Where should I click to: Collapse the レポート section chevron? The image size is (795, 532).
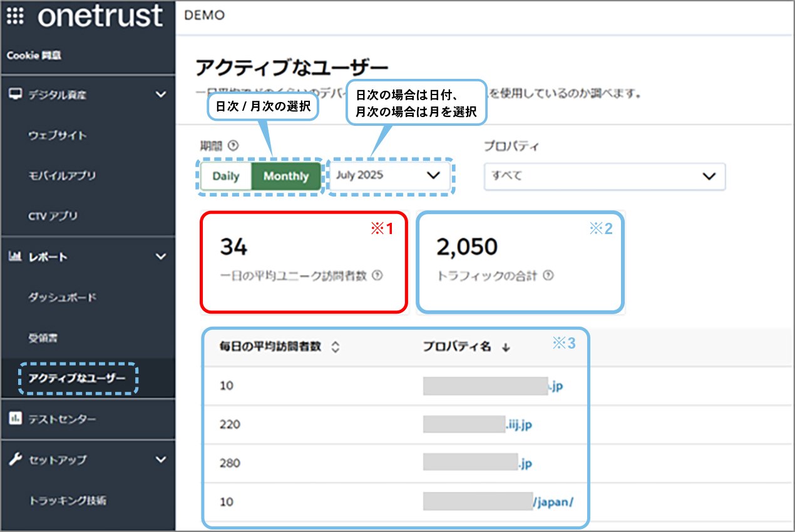(161, 257)
